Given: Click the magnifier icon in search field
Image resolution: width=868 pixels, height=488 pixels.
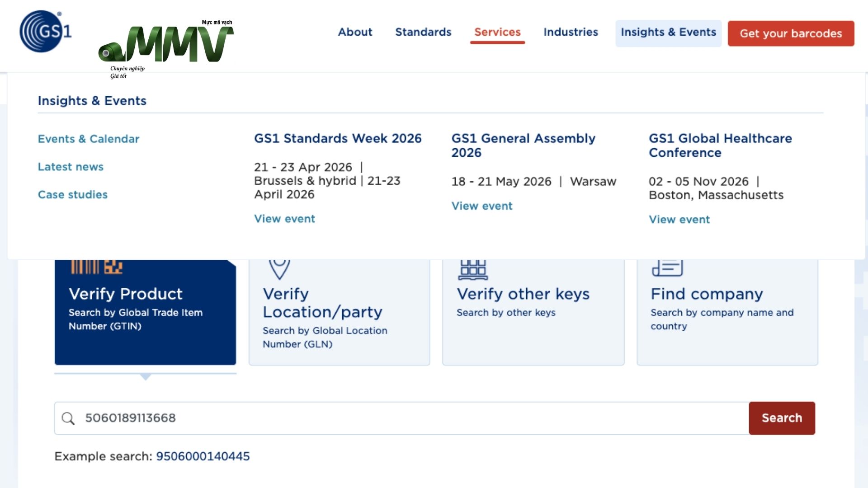Looking at the screenshot, I should pyautogui.click(x=68, y=418).
